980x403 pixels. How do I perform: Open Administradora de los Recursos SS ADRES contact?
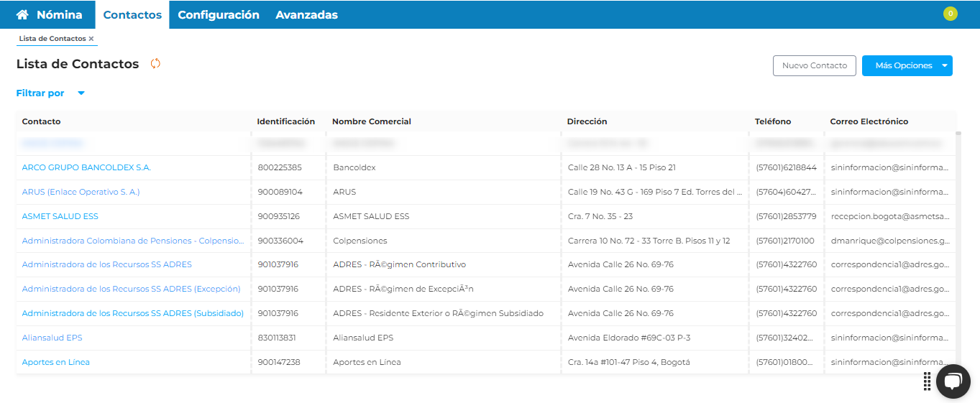107,264
